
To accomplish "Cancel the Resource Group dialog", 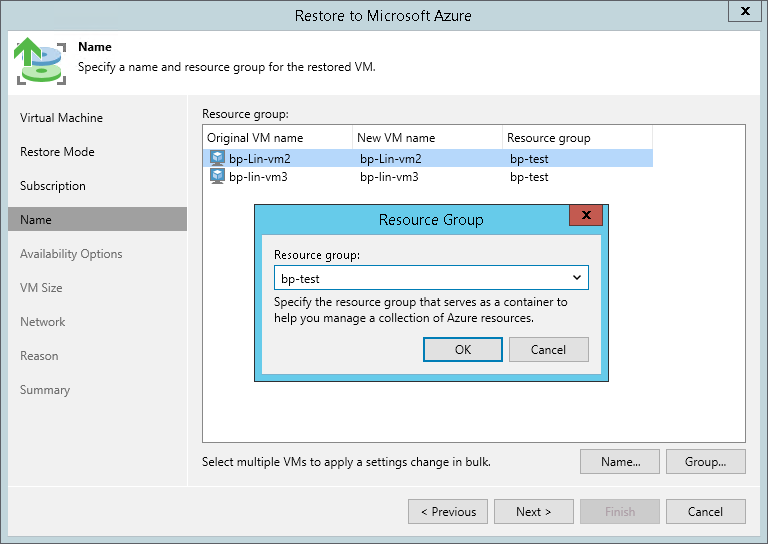I will (549, 350).
